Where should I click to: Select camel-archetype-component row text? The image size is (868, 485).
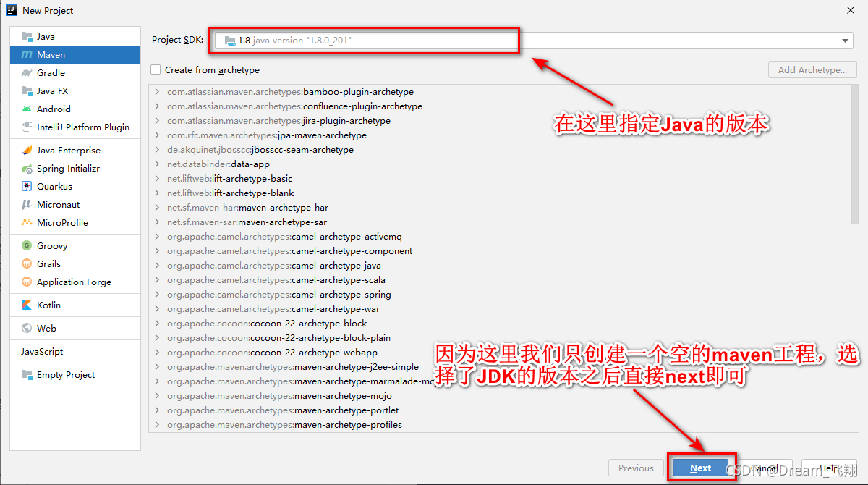290,251
